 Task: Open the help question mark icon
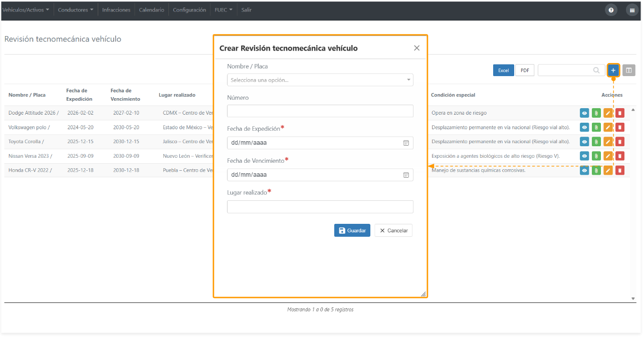pyautogui.click(x=611, y=10)
